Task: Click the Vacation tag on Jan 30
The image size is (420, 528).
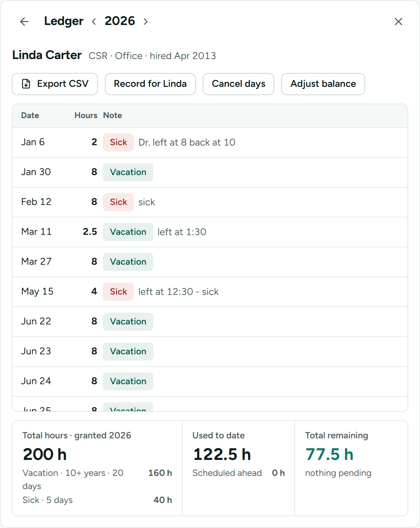Action: (128, 172)
